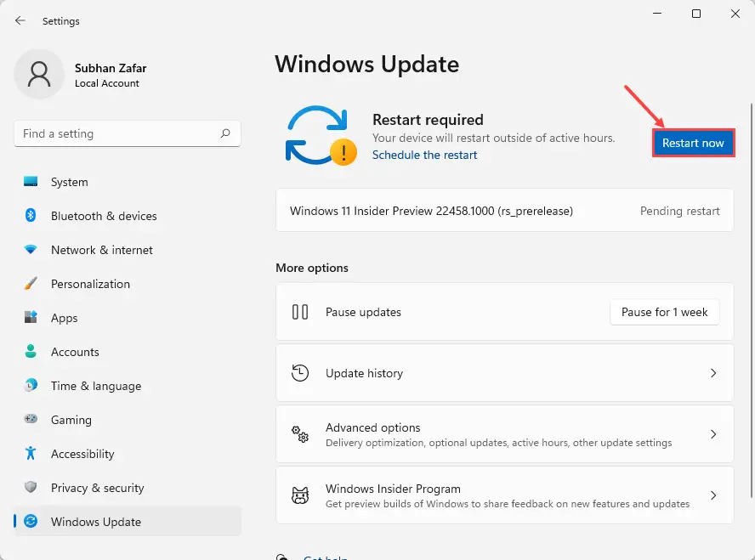Viewport: 755px width, 560px height.
Task: Select Personalization in the sidebar
Action: point(128,284)
